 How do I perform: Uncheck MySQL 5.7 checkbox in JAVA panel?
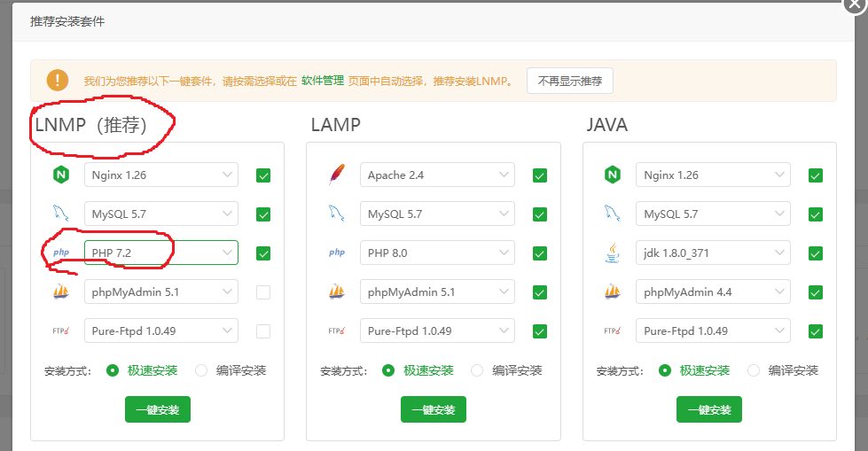[816, 214]
